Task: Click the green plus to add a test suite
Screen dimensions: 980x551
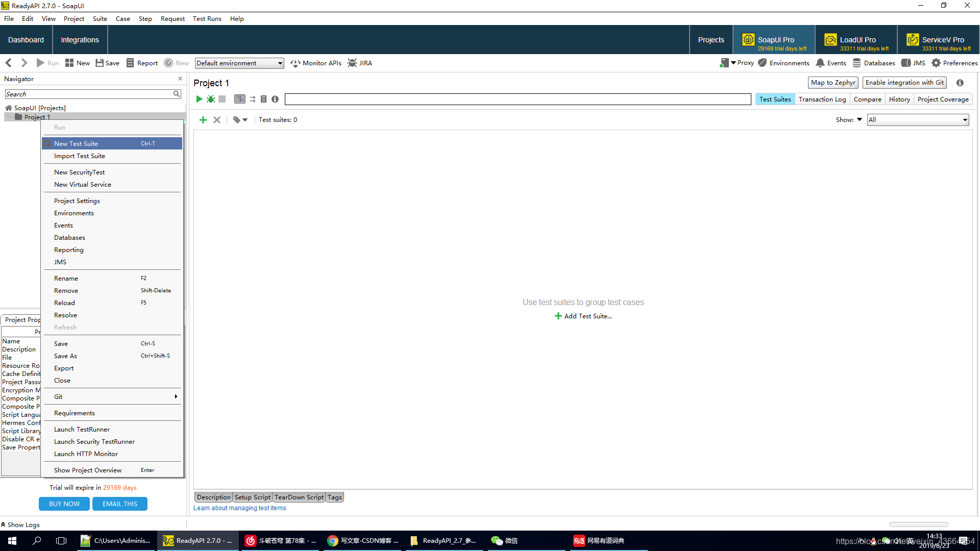Action: [203, 119]
